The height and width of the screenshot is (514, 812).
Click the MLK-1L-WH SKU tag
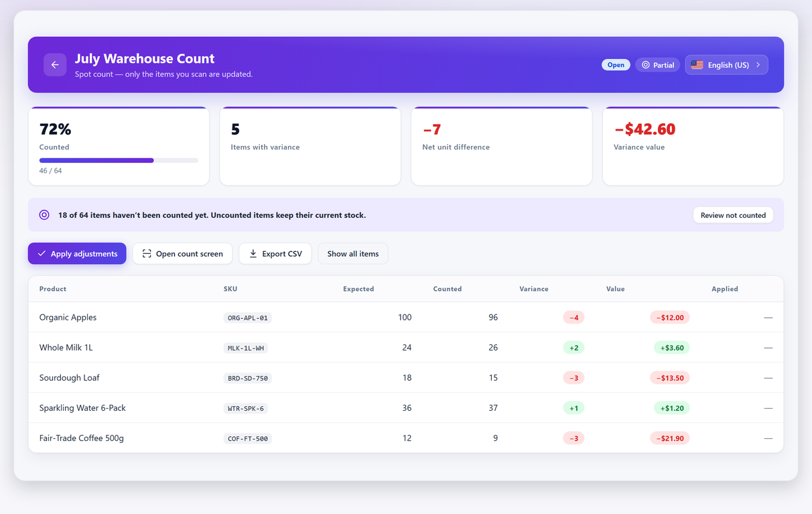pos(246,348)
